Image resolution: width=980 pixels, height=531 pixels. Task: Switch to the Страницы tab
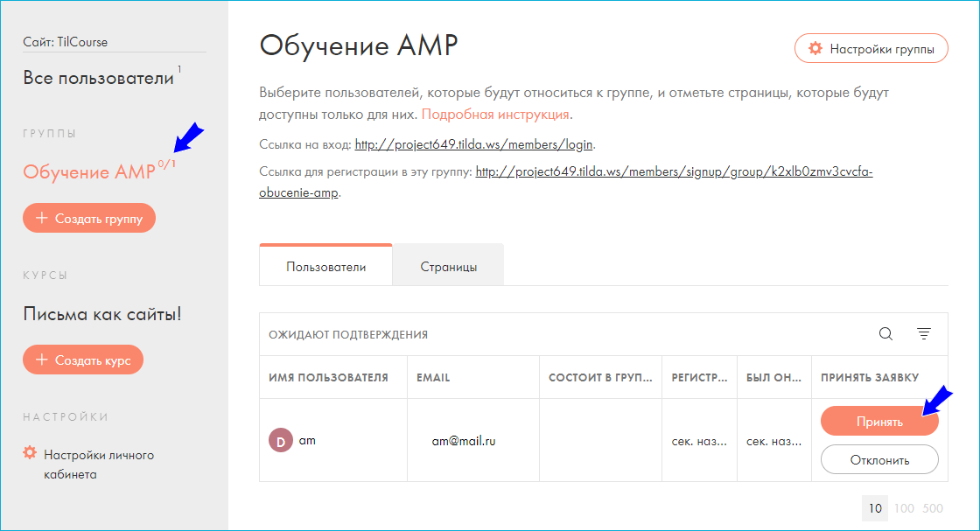[448, 264]
